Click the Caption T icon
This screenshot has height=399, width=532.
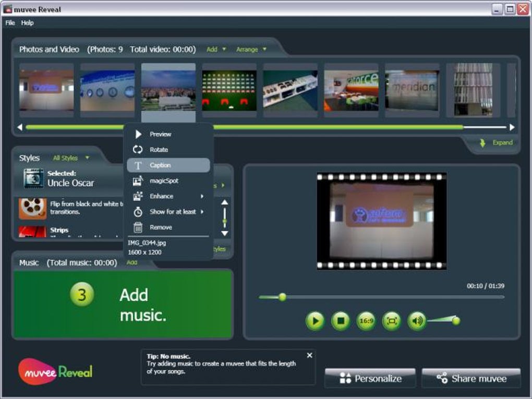tap(138, 165)
